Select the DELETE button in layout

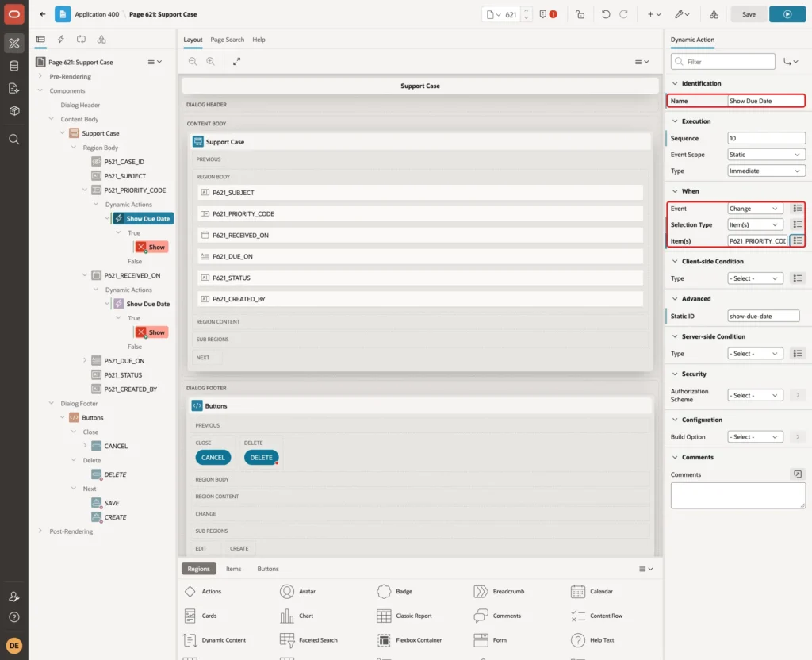click(261, 458)
